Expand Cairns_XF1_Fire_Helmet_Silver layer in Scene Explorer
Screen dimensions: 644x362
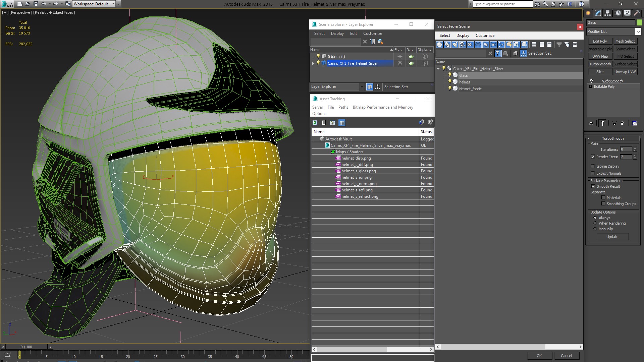(313, 63)
